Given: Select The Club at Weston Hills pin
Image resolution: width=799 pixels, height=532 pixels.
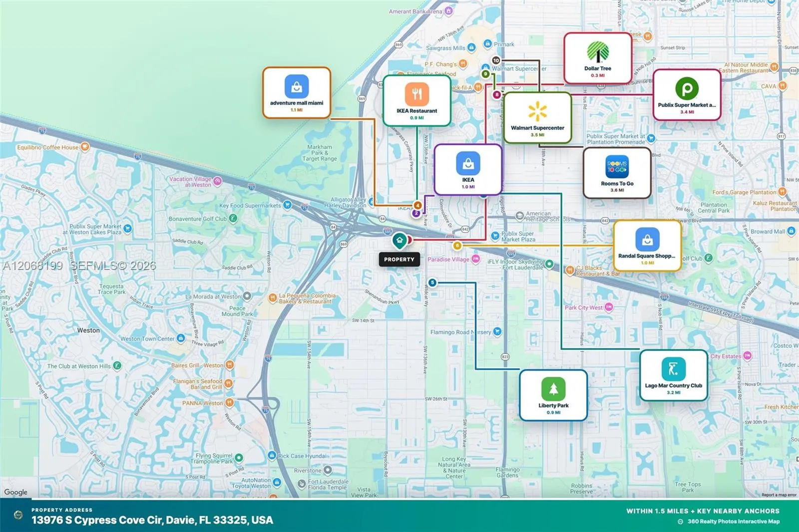Looking at the screenshot, I should pos(117,366).
